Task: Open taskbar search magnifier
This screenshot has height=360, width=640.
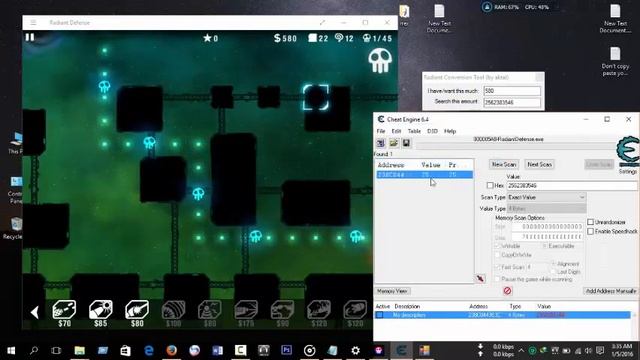Action: click(x=34, y=350)
